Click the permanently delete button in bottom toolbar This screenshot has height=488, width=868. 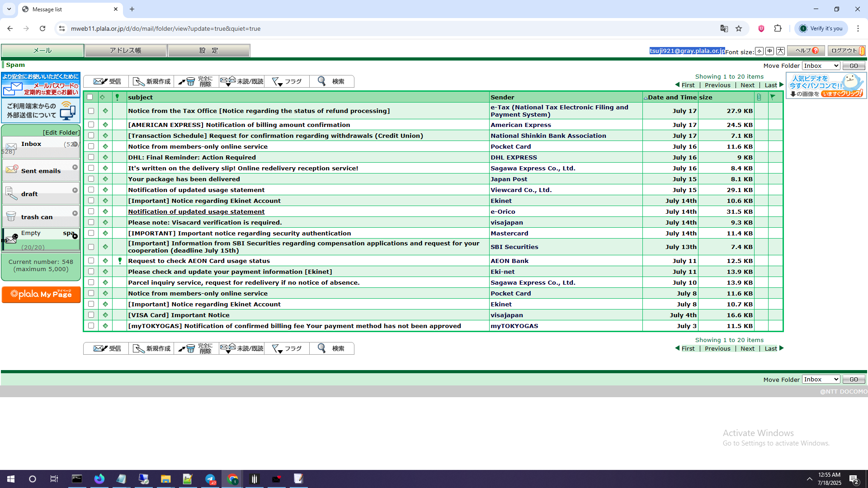[x=197, y=348]
